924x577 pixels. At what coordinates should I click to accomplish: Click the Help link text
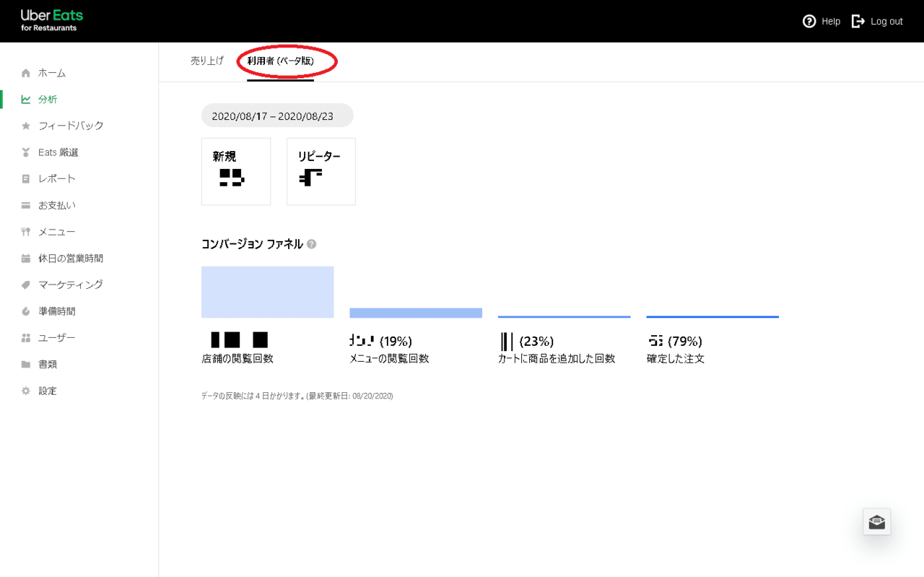(x=831, y=22)
